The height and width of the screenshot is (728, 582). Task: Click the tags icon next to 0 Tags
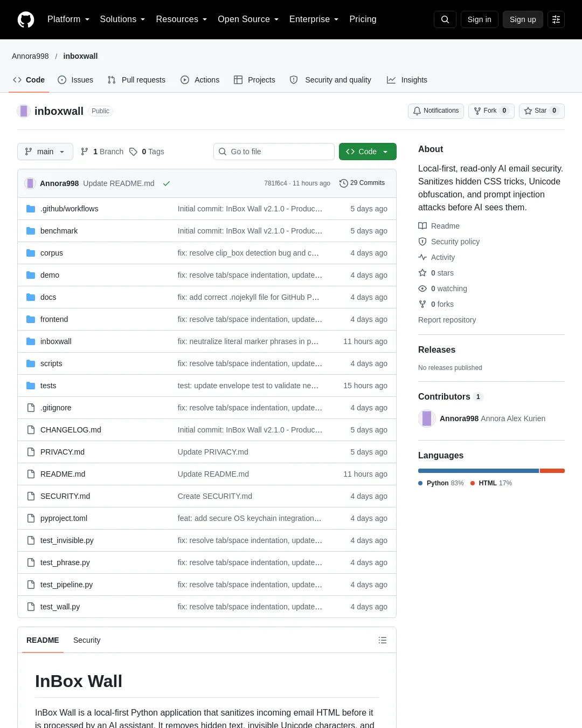(134, 152)
